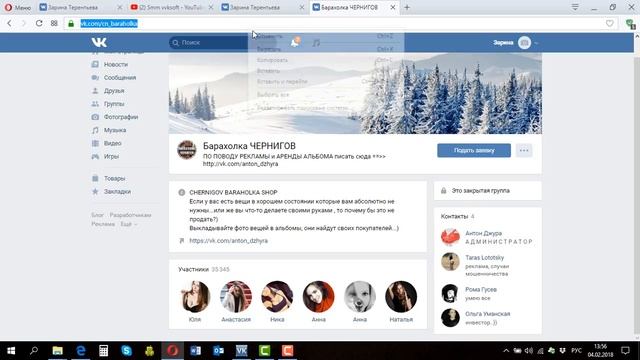The width and height of the screenshot is (640, 360).
Task: Click the Барахолка ЧЕРНИГОВ group avatar
Action: [x=187, y=150]
